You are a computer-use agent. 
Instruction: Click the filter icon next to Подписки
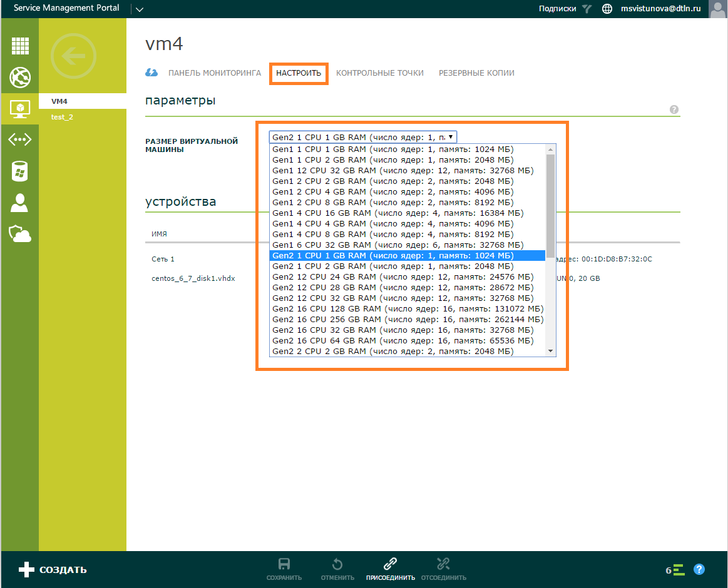click(x=587, y=9)
